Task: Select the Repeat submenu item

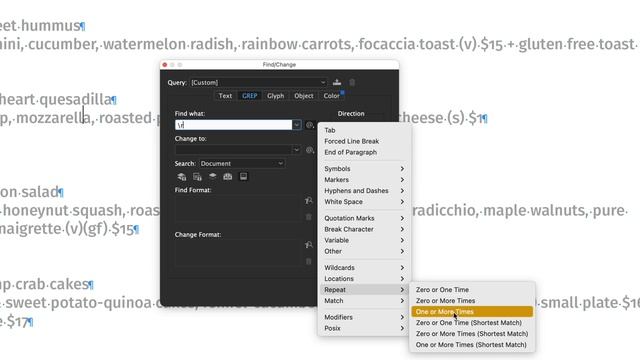Action: pyautogui.click(x=364, y=290)
